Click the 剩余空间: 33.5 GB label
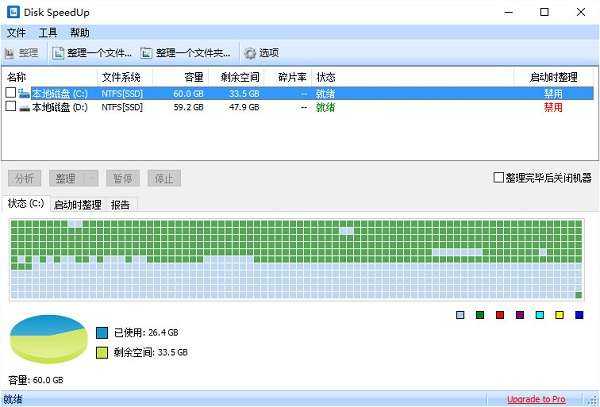The width and height of the screenshot is (600, 407). pyautogui.click(x=150, y=352)
